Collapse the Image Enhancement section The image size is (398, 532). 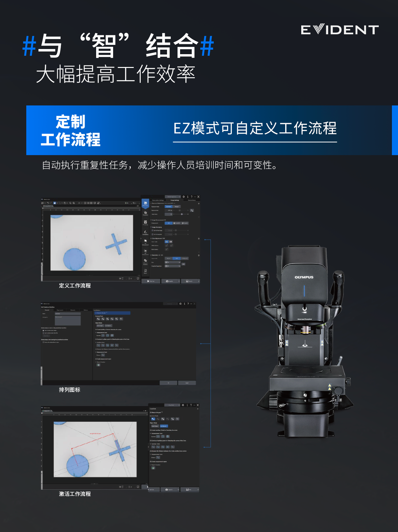(151, 220)
